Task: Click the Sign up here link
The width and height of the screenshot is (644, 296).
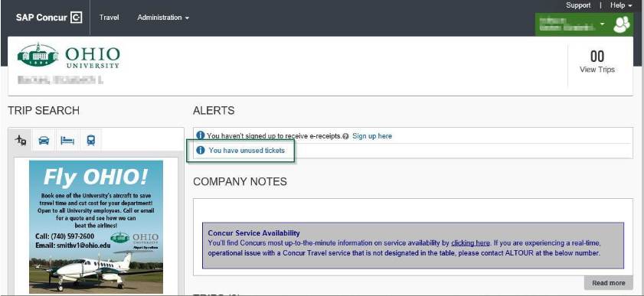Action: (x=372, y=136)
